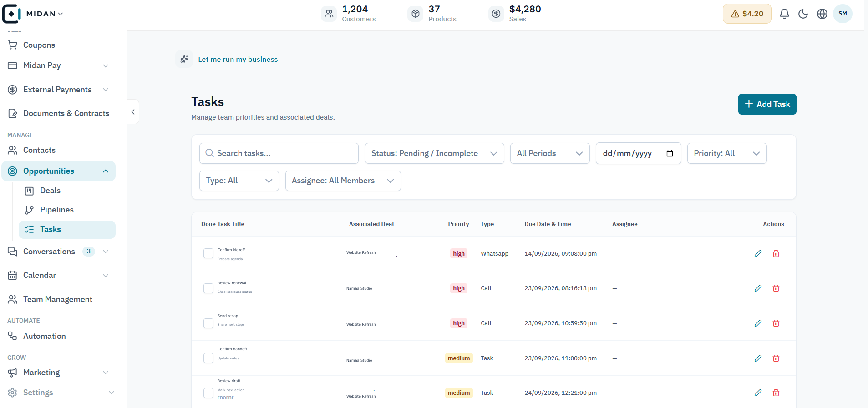868x408 pixels.
Task: Mark Confirm kickoff task as done
Action: (208, 254)
